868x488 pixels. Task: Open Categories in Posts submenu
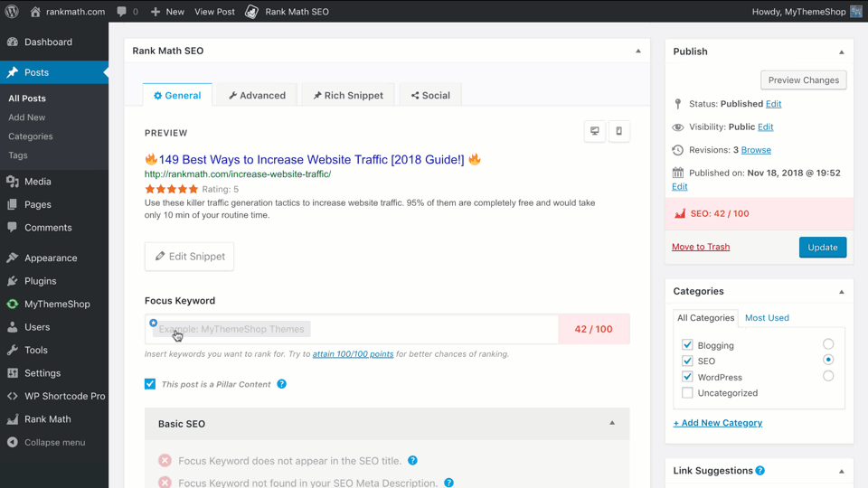(31, 136)
